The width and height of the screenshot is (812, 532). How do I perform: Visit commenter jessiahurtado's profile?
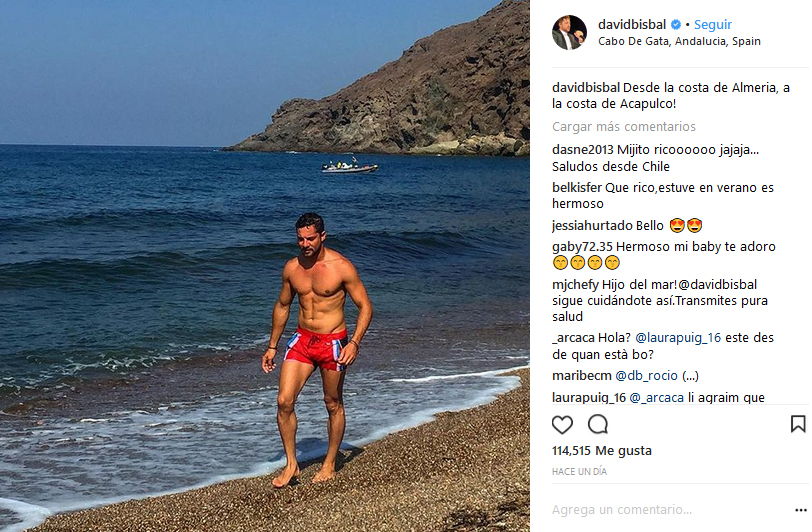tap(592, 226)
